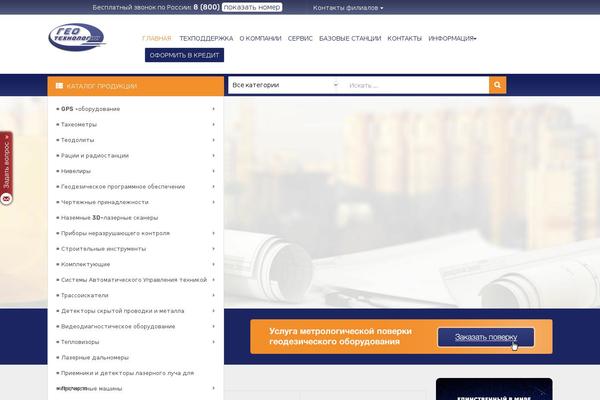This screenshot has height=400, width=600.
Task: Expand the ИНФОРМАЦИЯ menu dropdown
Action: pos(452,38)
